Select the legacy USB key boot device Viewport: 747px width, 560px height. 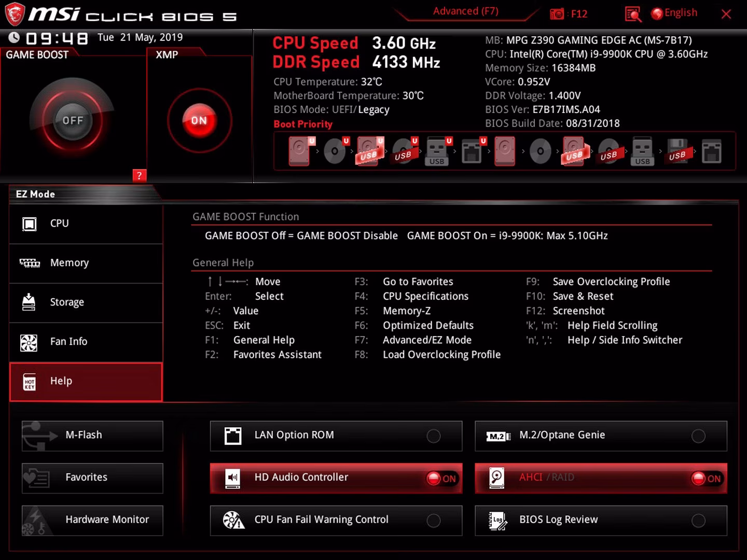642,151
